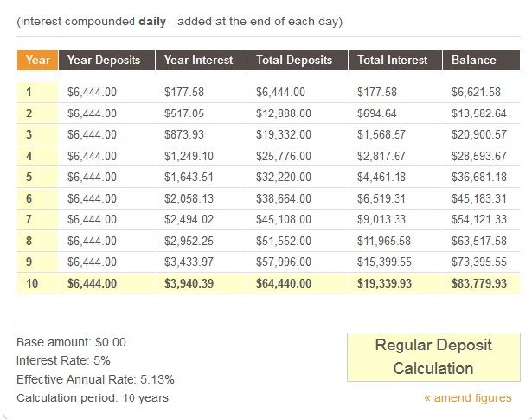This screenshot has width=532, height=420.
Task: Click the Year Interest column header
Action: point(199,61)
